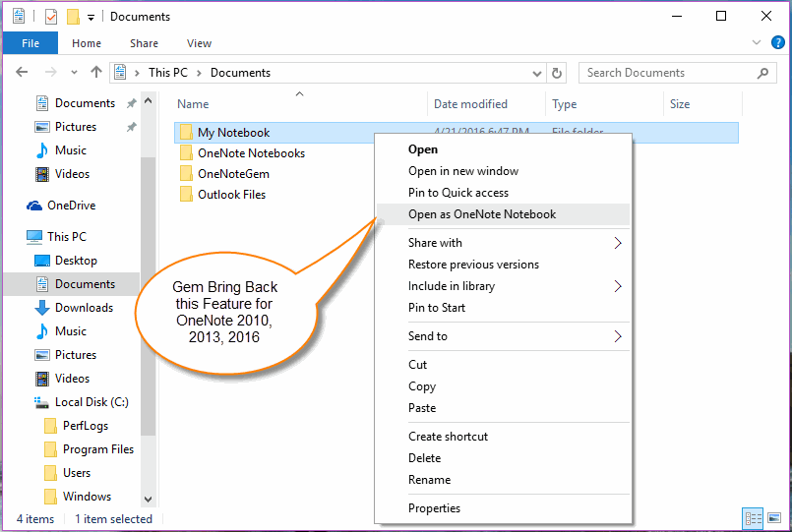This screenshot has width=792, height=532.
Task: Switch to the Home ribbon tab
Action: pos(87,43)
